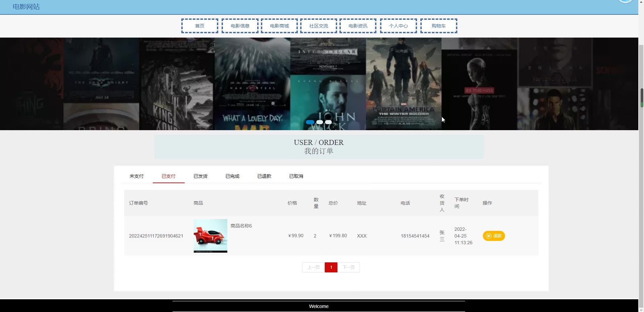Click the 价格 column header

(x=292, y=203)
